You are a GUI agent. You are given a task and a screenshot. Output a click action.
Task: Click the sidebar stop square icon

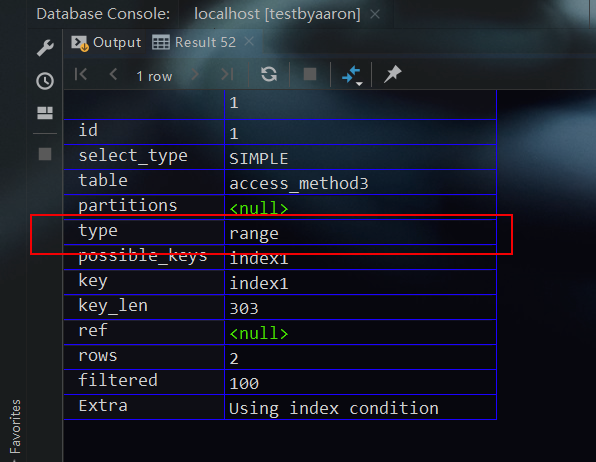pos(45,154)
